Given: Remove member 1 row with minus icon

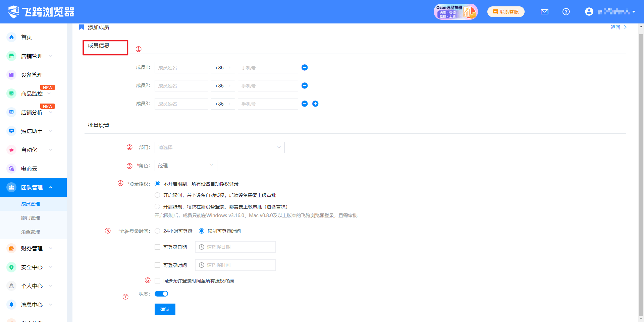Looking at the screenshot, I should coord(305,68).
